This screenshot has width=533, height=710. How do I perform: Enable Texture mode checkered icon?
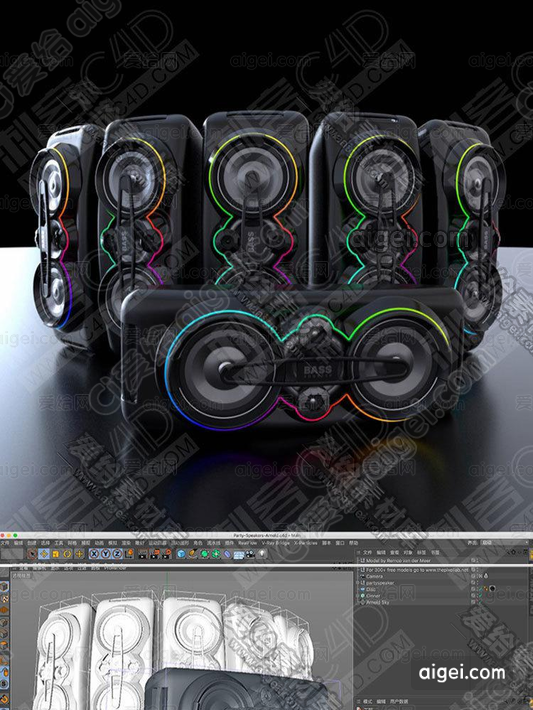(x=4, y=599)
